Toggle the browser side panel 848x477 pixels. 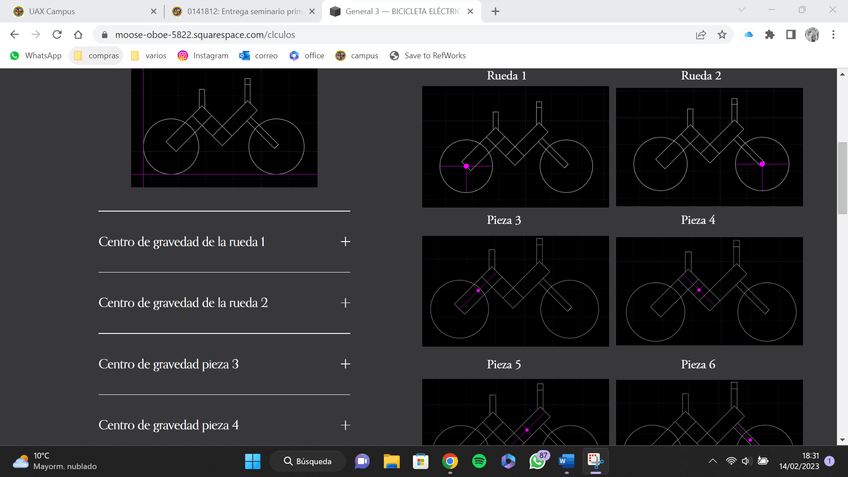(791, 35)
